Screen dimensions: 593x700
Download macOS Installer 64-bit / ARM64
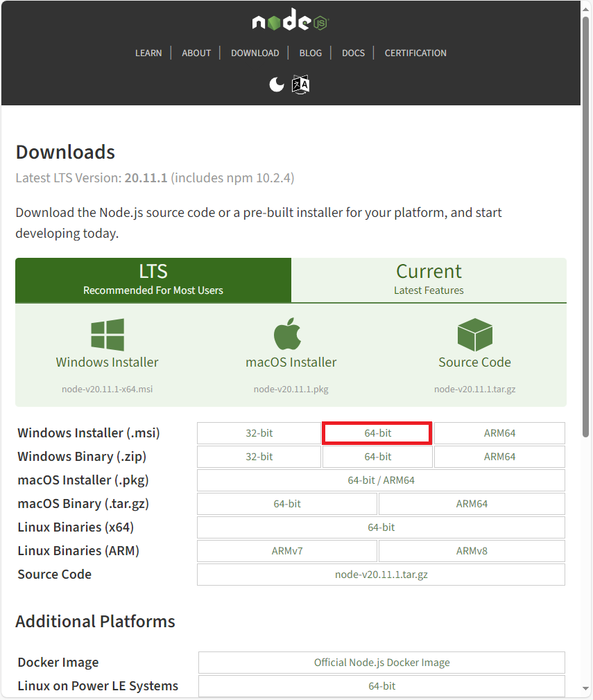[x=381, y=480]
